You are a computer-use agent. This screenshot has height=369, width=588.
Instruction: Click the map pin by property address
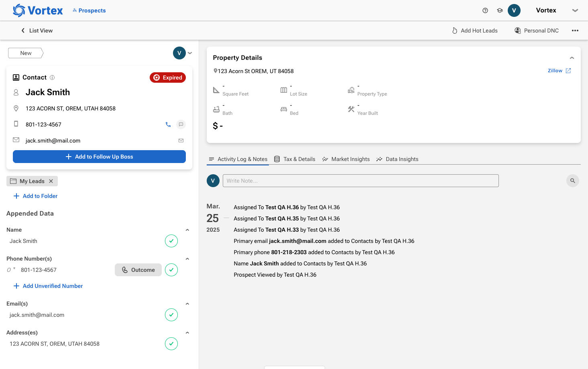pos(215,71)
